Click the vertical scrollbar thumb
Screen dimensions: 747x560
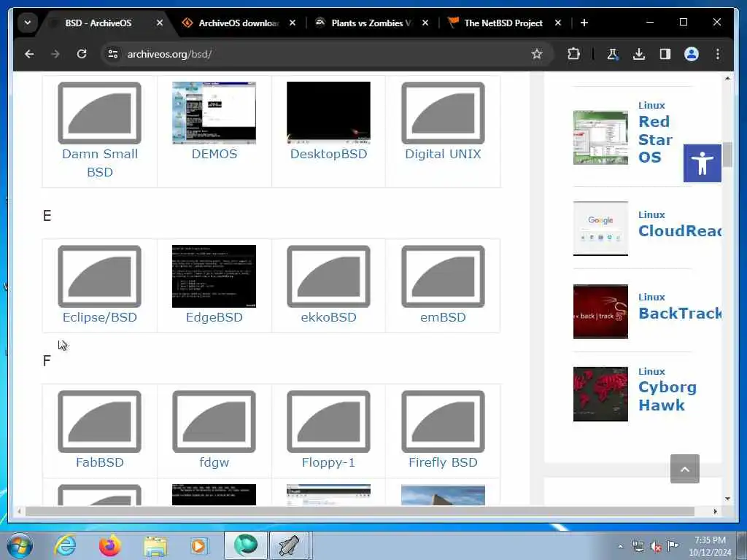point(727,155)
